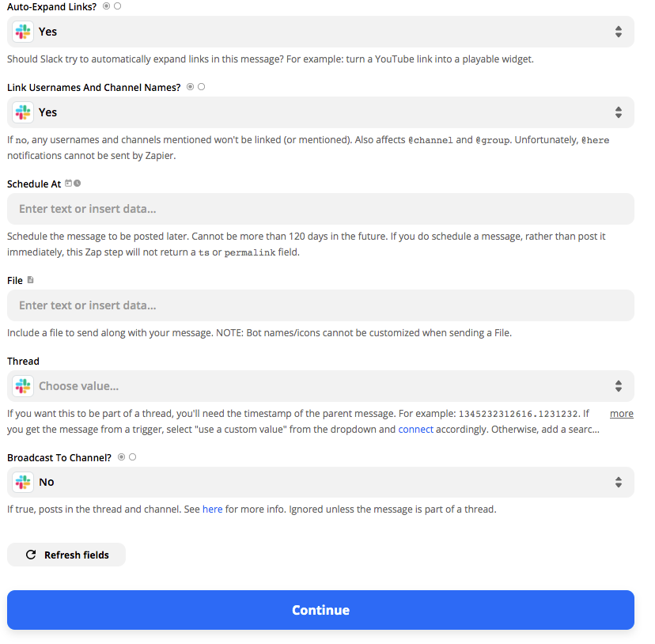
Task: Follow the 'here' link under Broadcast To Channel
Action: [x=212, y=510]
